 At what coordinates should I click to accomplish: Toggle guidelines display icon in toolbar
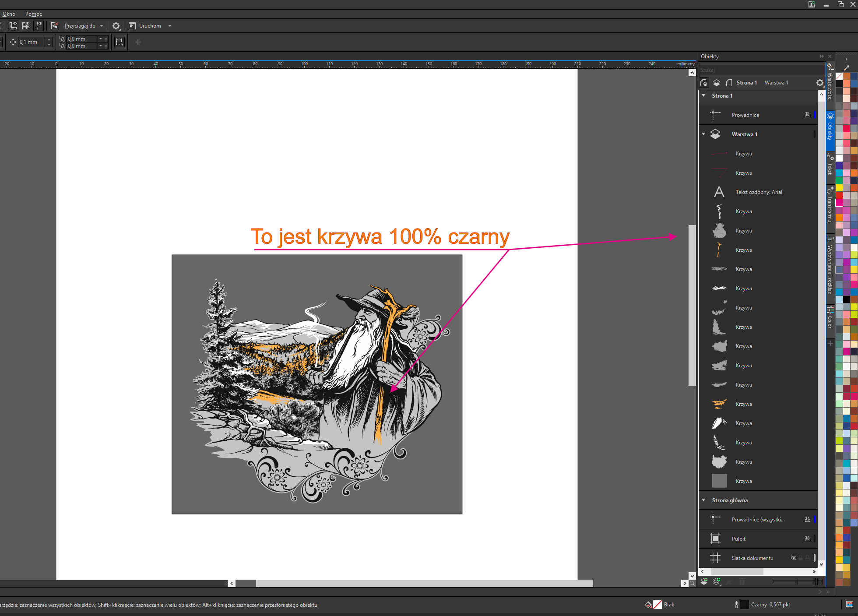tap(39, 26)
